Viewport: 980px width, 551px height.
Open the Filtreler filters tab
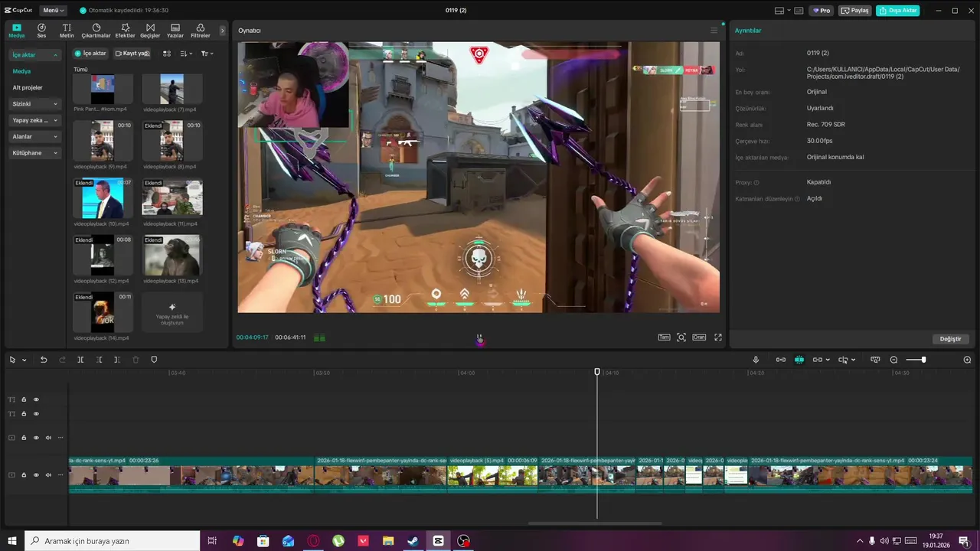[201, 31]
